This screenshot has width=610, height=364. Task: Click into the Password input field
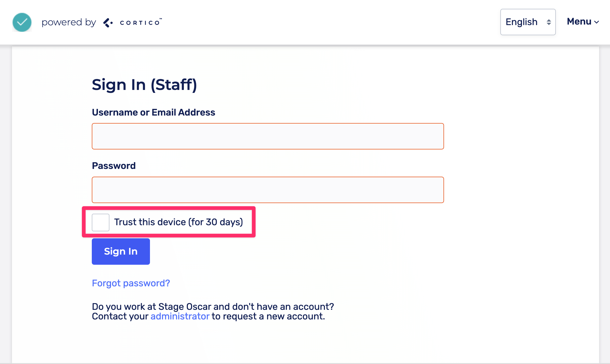click(268, 190)
